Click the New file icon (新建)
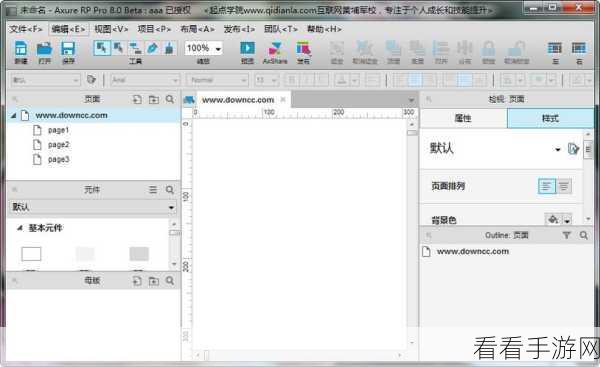The width and height of the screenshot is (600, 367). [21, 49]
